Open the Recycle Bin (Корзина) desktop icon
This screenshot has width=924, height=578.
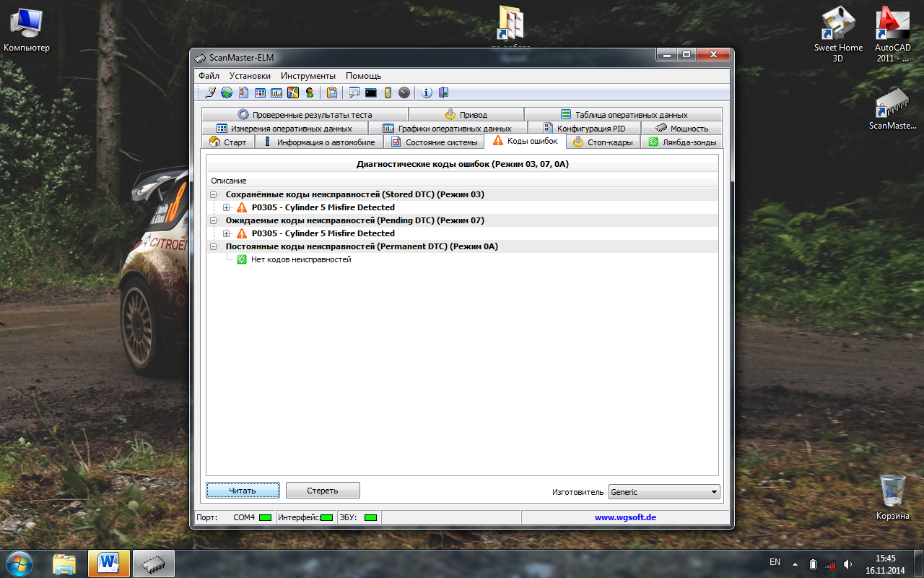pos(893,496)
